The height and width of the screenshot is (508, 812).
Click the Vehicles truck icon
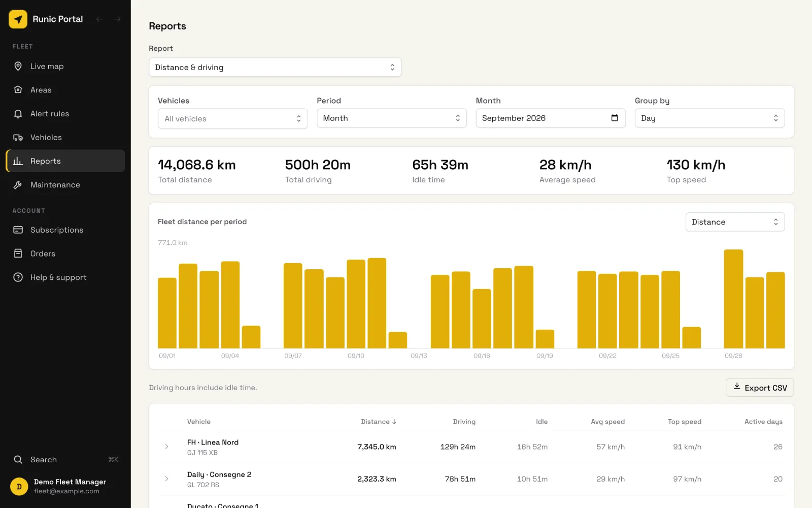point(18,138)
